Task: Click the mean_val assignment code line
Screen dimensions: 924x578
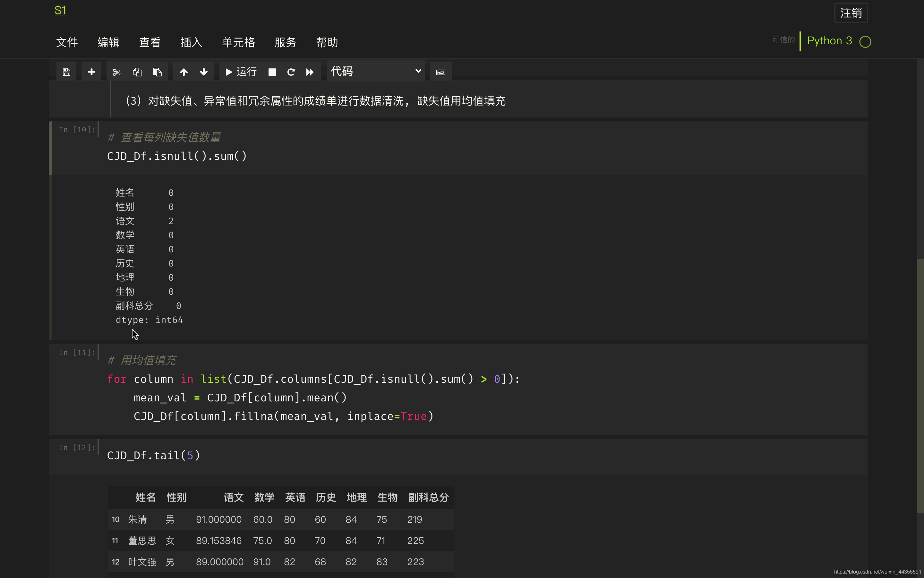Action: pyautogui.click(x=240, y=398)
